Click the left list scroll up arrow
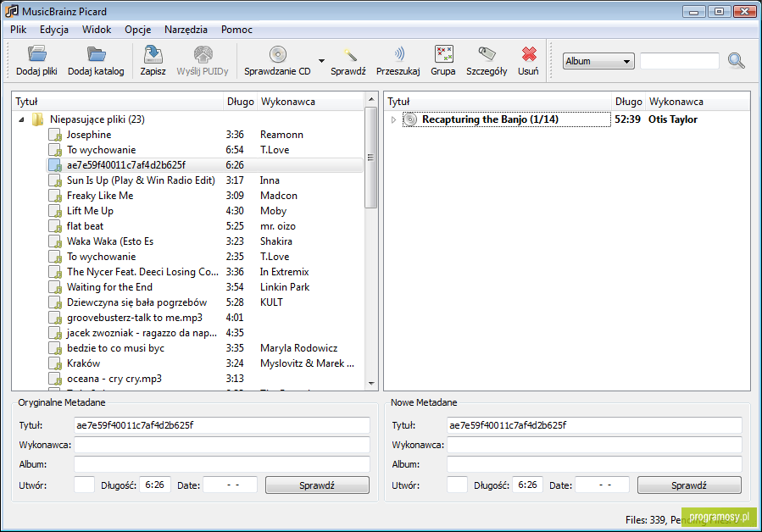The height and width of the screenshot is (532, 762). (371, 99)
